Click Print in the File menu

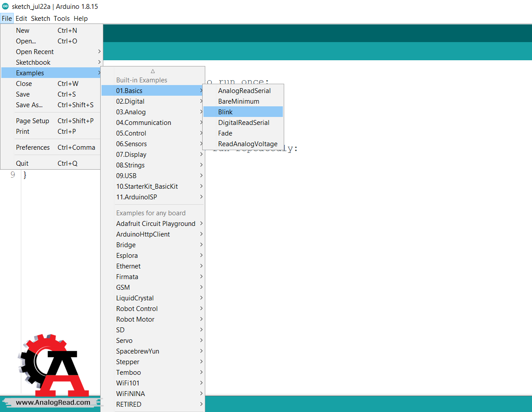(x=52, y=132)
